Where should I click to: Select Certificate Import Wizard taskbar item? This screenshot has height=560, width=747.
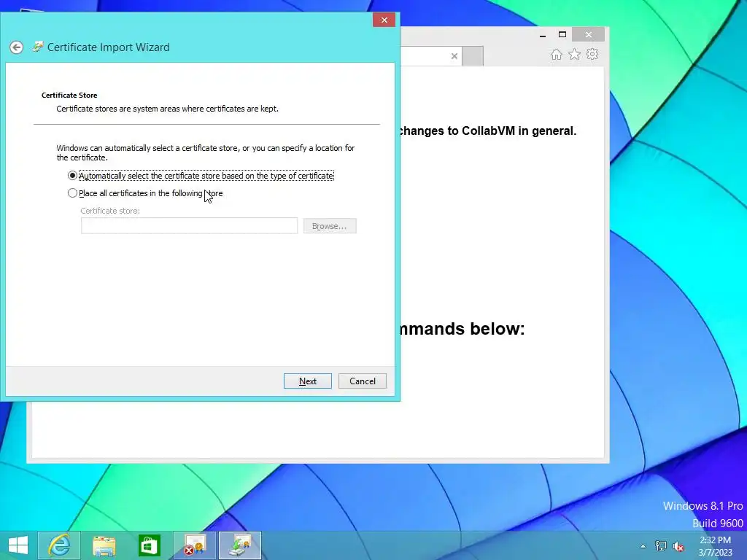pyautogui.click(x=239, y=545)
